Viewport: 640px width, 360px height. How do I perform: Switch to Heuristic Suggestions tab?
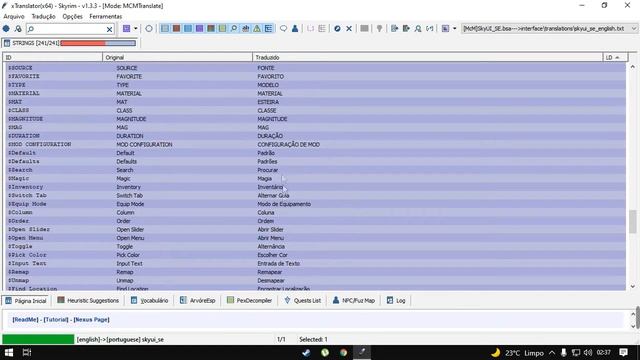point(88,300)
